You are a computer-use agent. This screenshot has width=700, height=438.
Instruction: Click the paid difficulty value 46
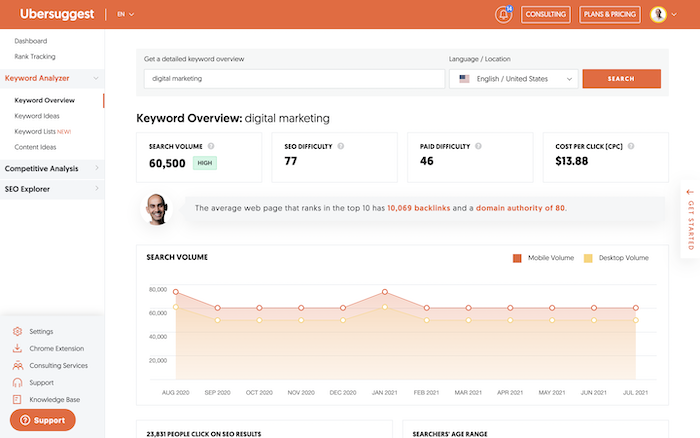coord(426,161)
